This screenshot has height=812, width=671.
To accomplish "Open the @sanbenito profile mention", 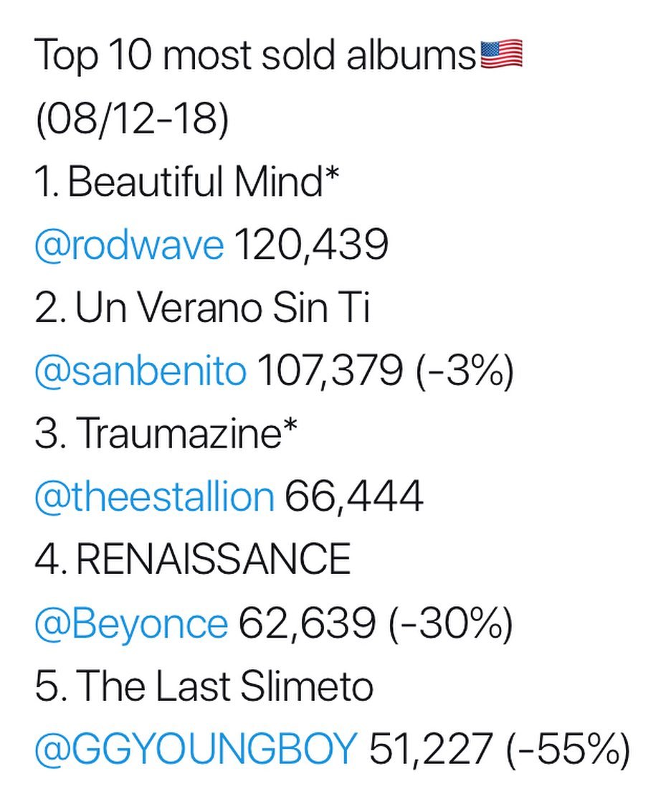I will [x=140, y=372].
